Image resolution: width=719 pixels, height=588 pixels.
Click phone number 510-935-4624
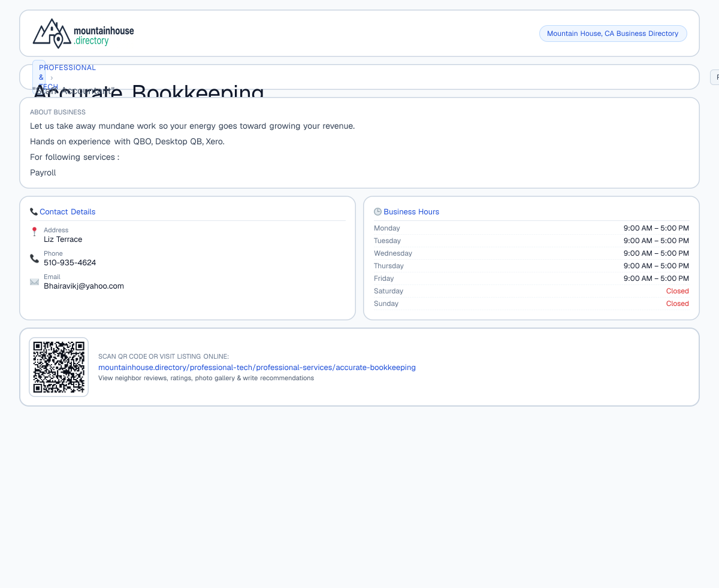(x=70, y=263)
